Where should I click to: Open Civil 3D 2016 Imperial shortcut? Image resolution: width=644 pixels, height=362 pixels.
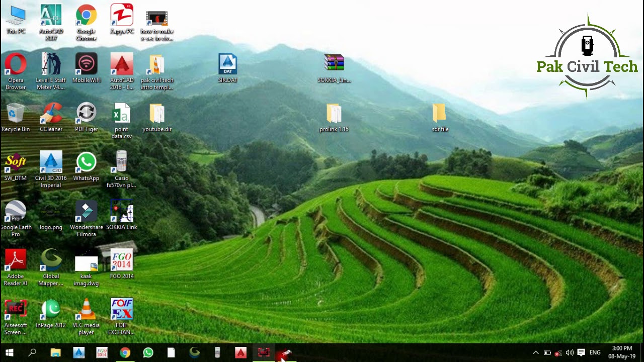[51, 170]
